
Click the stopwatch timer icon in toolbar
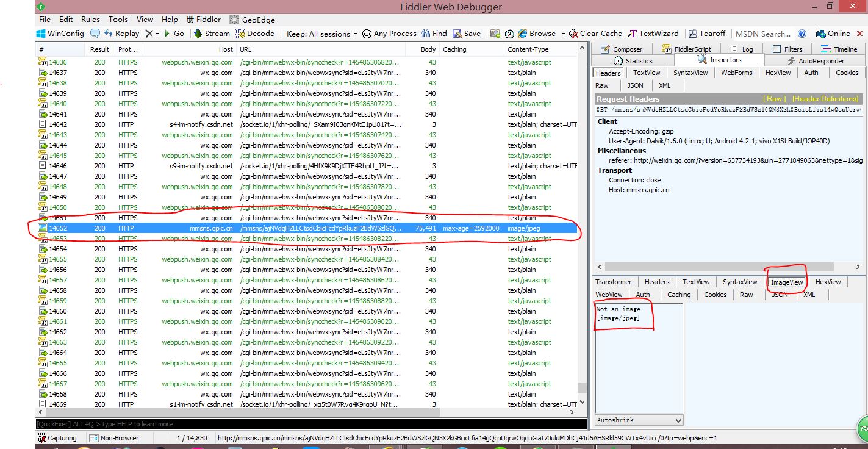[509, 34]
